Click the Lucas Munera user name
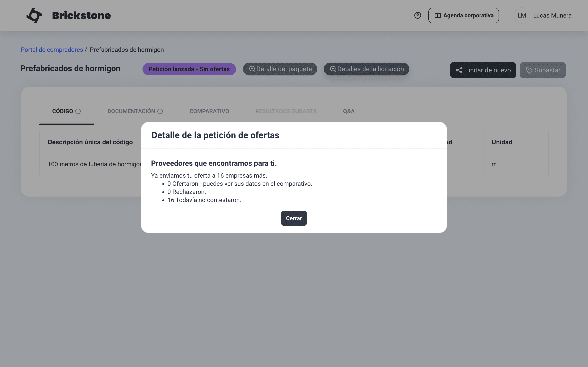 point(552,15)
